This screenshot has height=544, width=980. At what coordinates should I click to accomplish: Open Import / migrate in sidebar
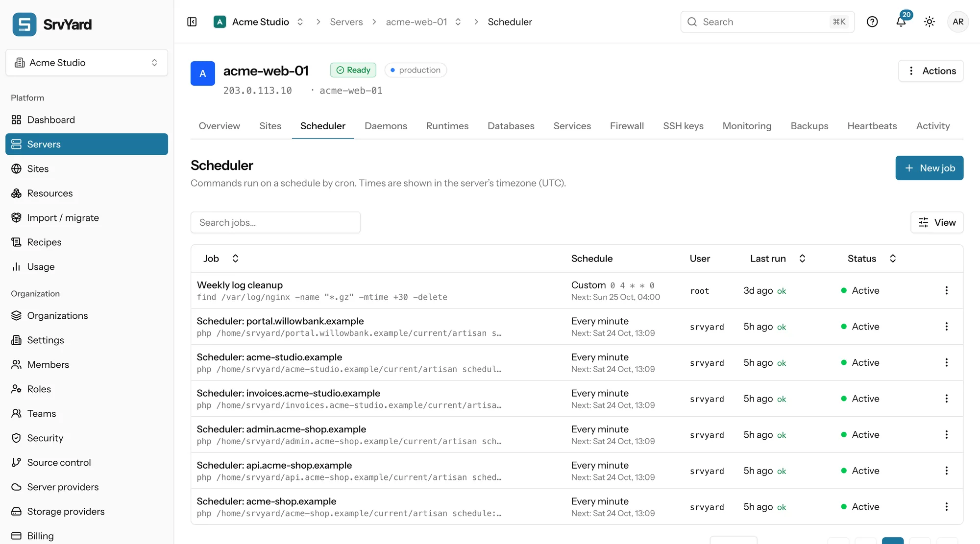87,218
